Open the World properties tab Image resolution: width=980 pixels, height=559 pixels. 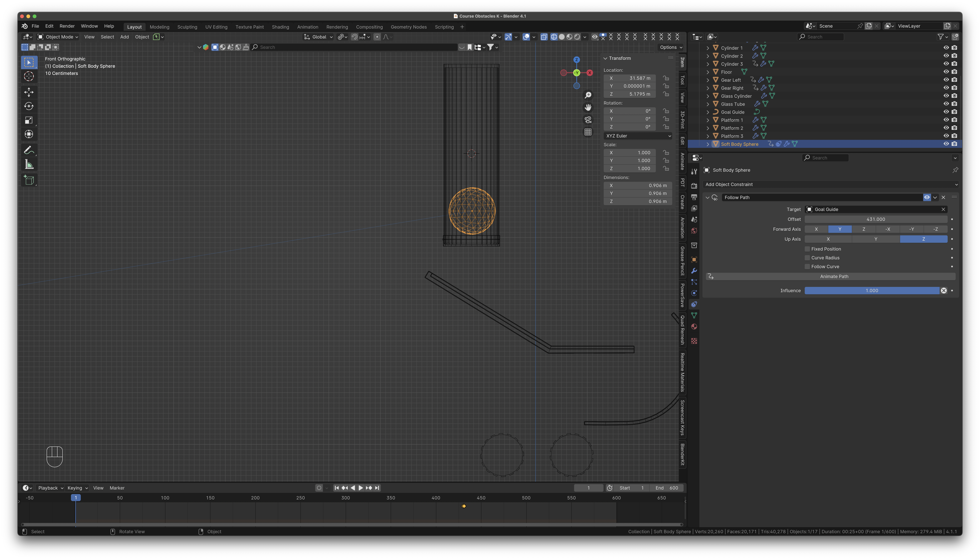coord(694,231)
